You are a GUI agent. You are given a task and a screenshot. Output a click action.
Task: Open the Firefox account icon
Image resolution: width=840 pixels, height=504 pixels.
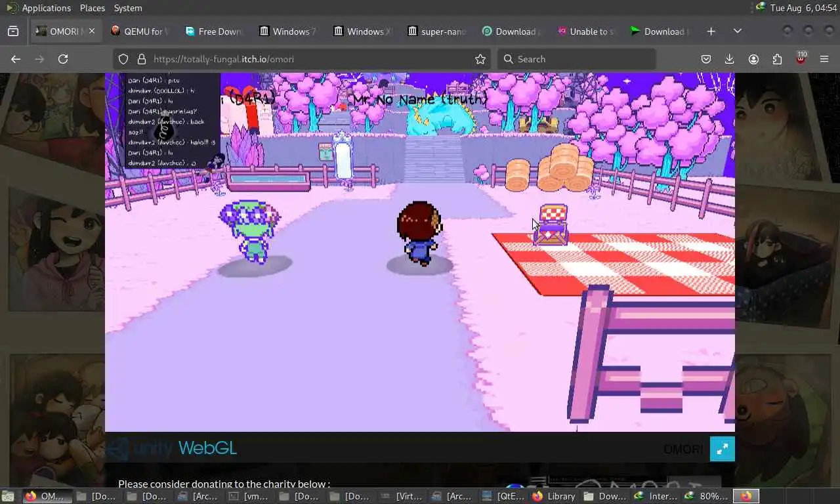(x=753, y=59)
